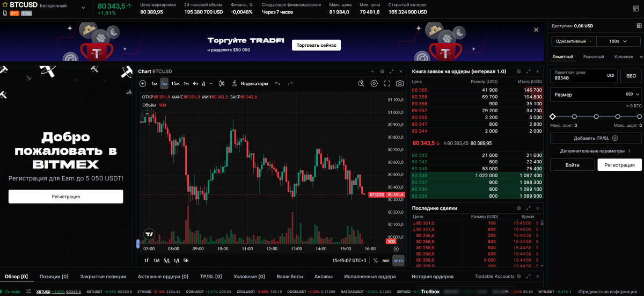Toggle лог logarithmic scale
Image resolution: width=644 pixels, height=296 pixels.
pos(386,261)
